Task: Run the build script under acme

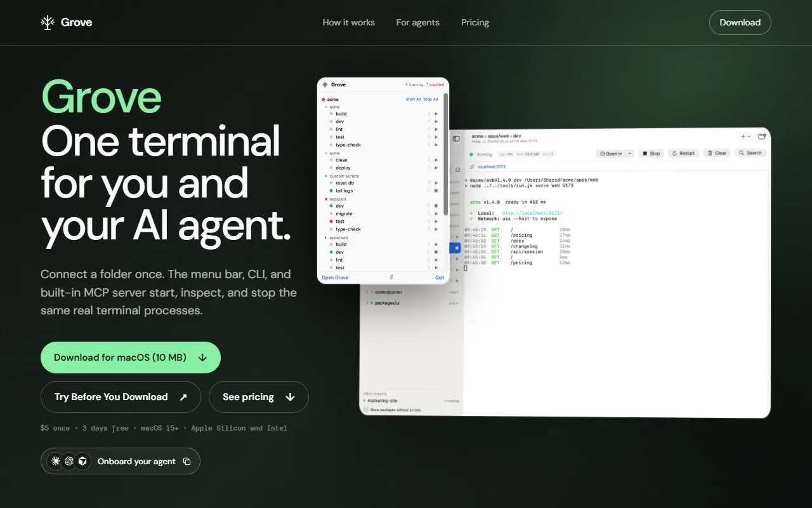Action: pyautogui.click(x=436, y=114)
